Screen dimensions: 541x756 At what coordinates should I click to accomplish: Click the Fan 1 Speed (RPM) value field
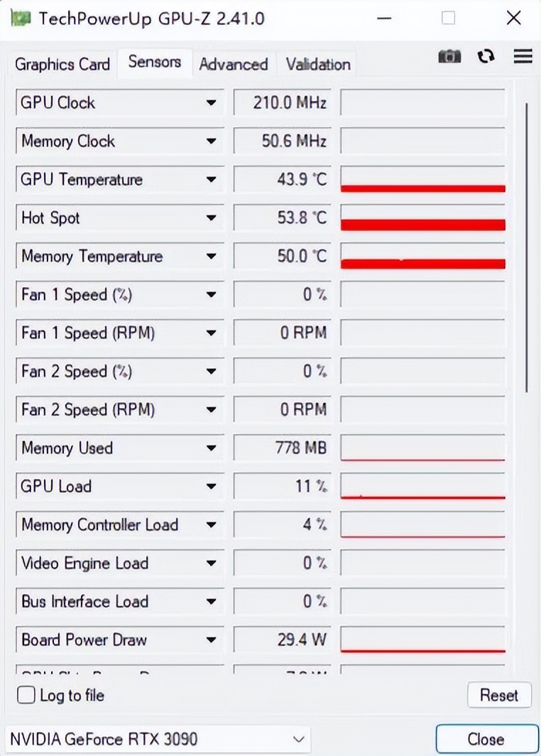pos(281,333)
